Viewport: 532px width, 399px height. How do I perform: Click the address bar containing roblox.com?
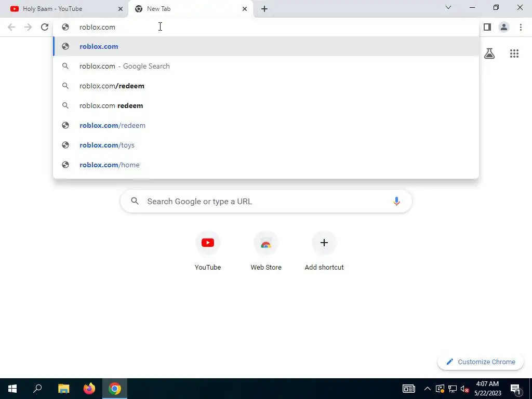(x=266, y=27)
